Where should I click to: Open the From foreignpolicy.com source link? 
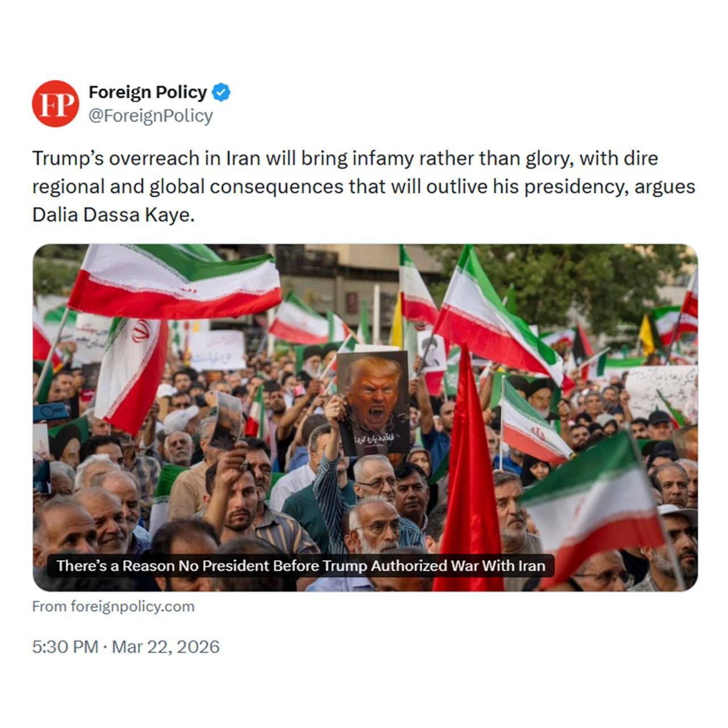113,606
